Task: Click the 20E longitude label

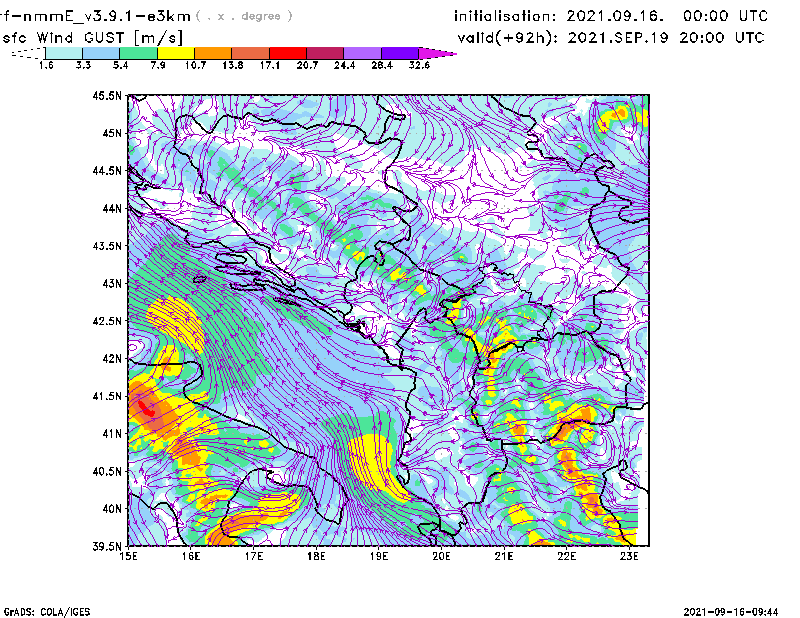Action: [x=441, y=556]
